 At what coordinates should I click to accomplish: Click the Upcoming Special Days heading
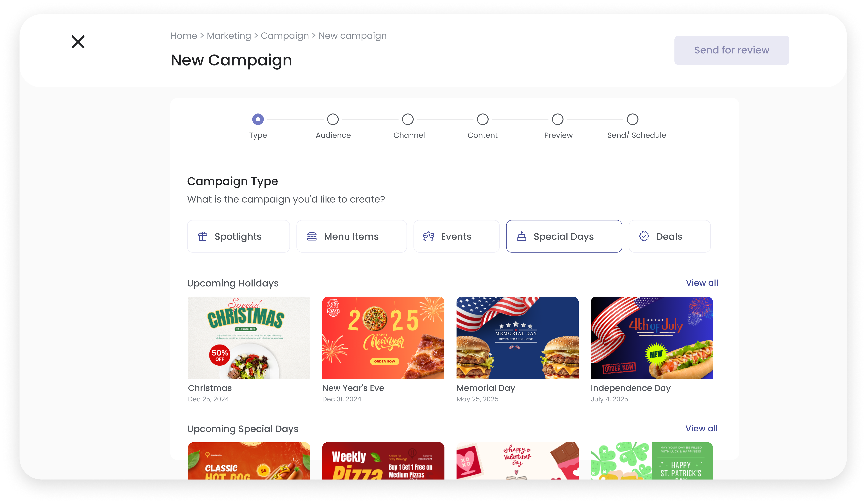click(x=243, y=429)
